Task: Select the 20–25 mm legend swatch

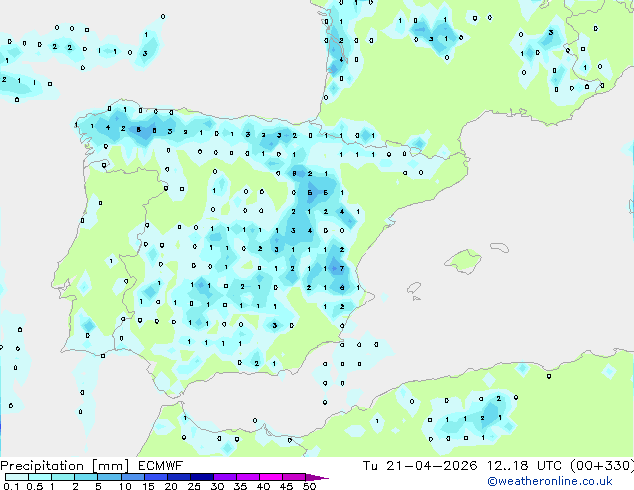Action: tap(178, 477)
